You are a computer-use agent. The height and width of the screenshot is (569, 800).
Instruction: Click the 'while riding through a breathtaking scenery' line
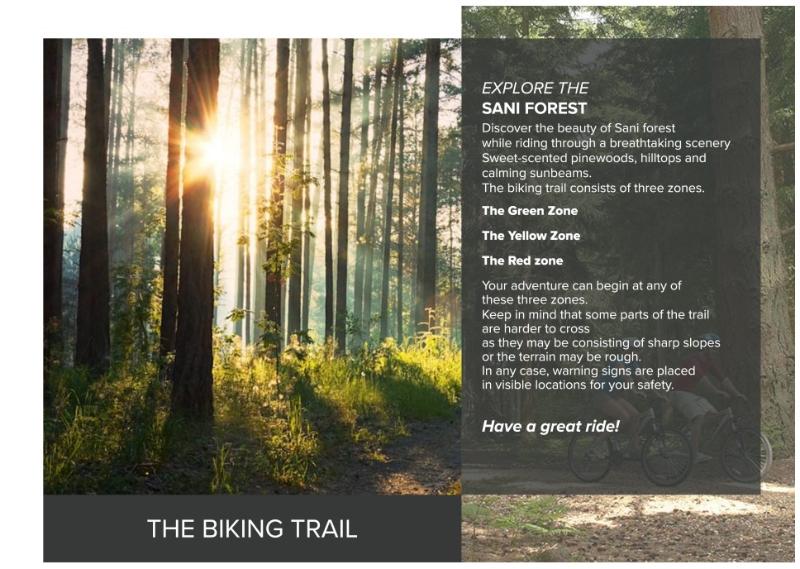click(606, 143)
